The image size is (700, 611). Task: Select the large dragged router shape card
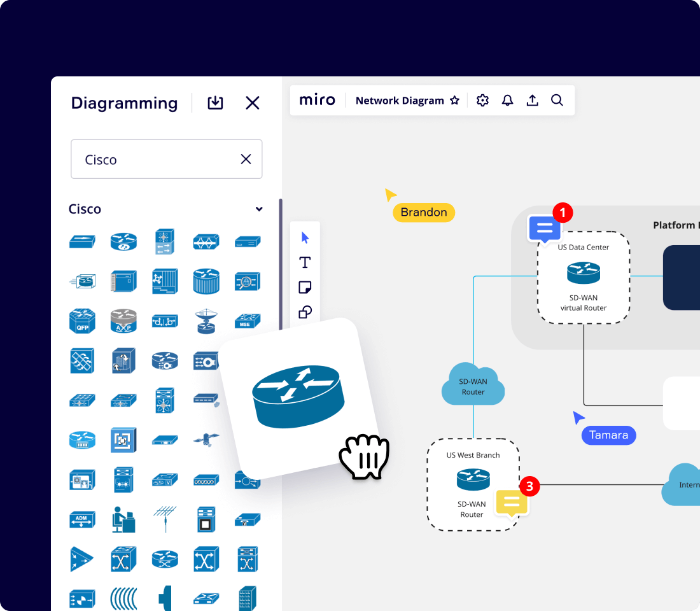point(298,397)
